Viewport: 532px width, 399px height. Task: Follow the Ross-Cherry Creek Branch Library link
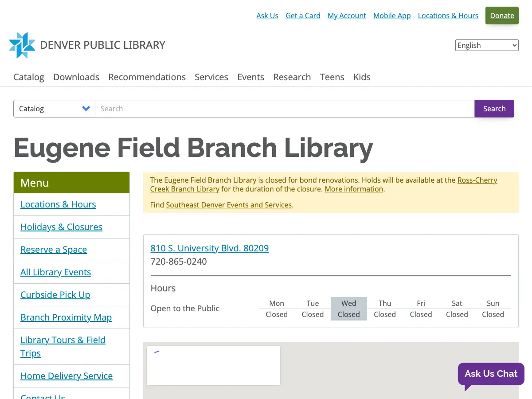[x=324, y=184]
